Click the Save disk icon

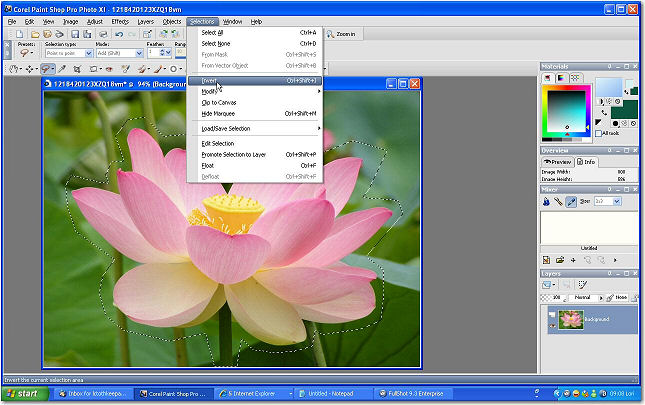click(x=75, y=34)
